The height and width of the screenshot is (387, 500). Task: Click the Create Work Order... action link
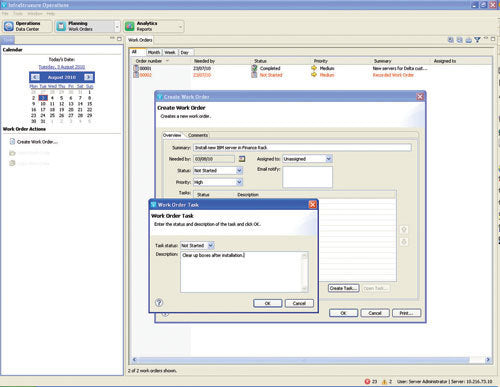tap(37, 142)
